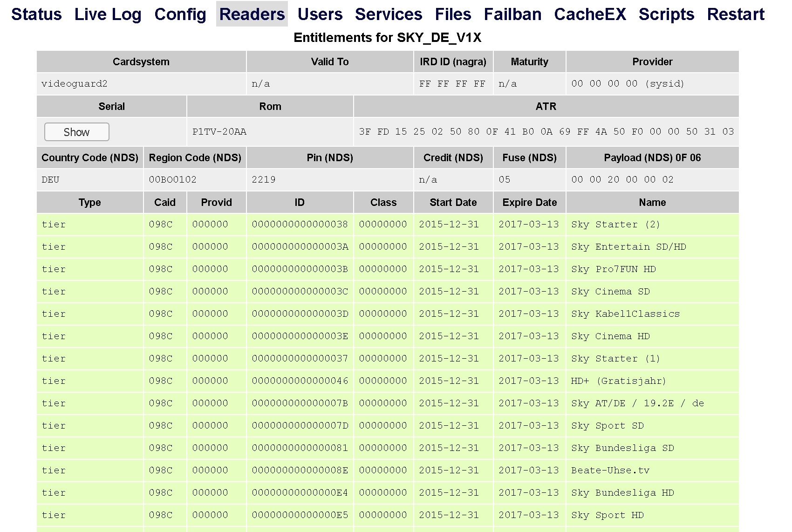Image resolution: width=792 pixels, height=532 pixels.
Task: Open the Users page
Action: [x=320, y=14]
